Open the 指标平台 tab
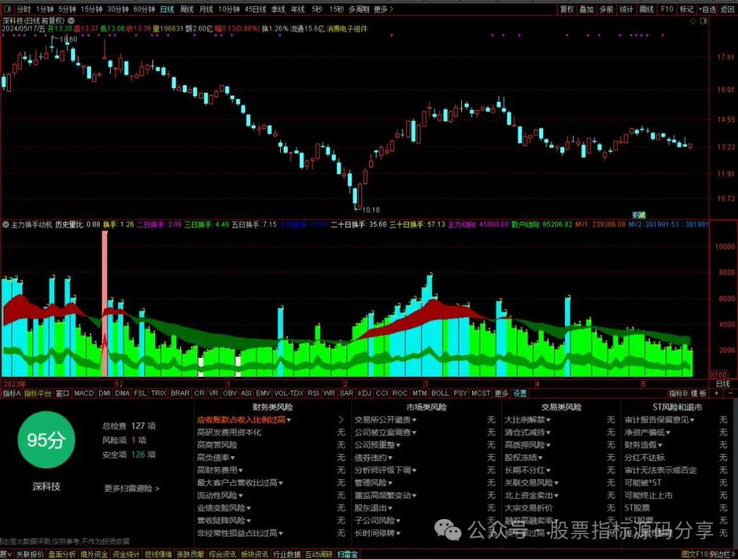Viewport: 738px width, 560px height. point(38,393)
